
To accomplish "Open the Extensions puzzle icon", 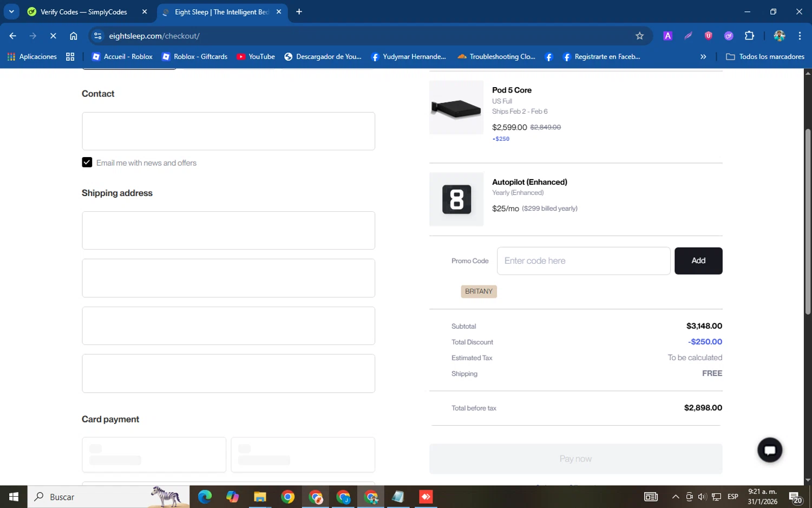I will click(749, 36).
